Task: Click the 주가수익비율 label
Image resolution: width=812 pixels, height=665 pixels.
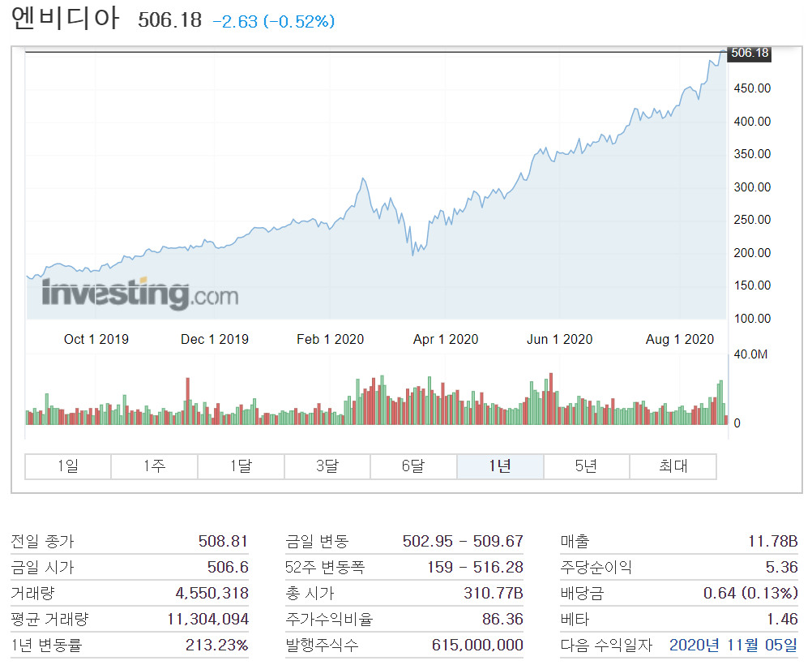Action: click(329, 619)
